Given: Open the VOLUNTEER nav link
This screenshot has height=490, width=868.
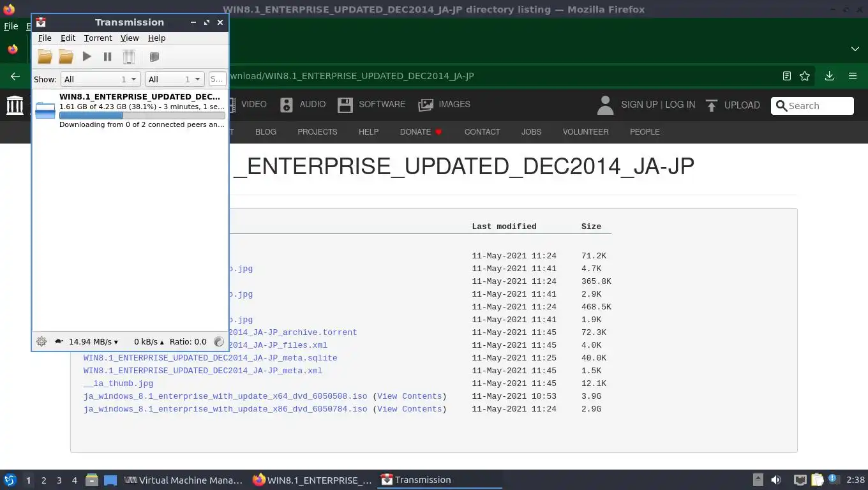Looking at the screenshot, I should pyautogui.click(x=585, y=131).
